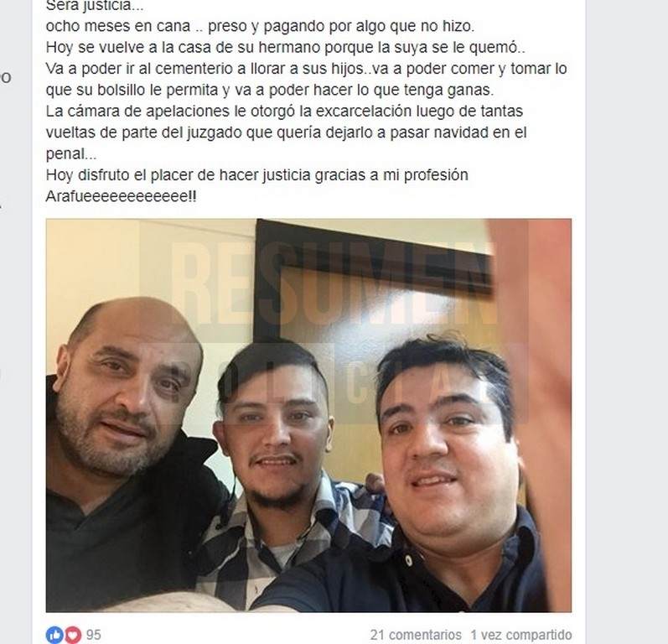668x644 pixels.
Task: Open the "21 comentarios" comments link
Action: click(416, 635)
